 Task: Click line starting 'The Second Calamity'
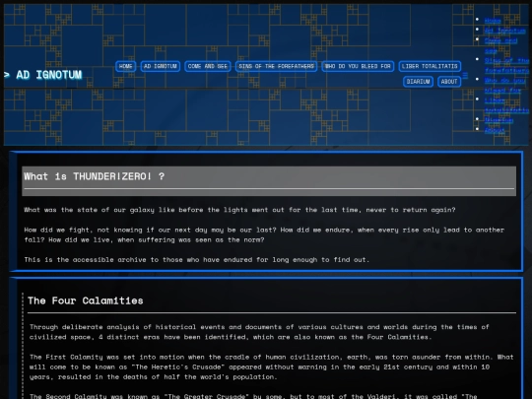tap(253, 396)
